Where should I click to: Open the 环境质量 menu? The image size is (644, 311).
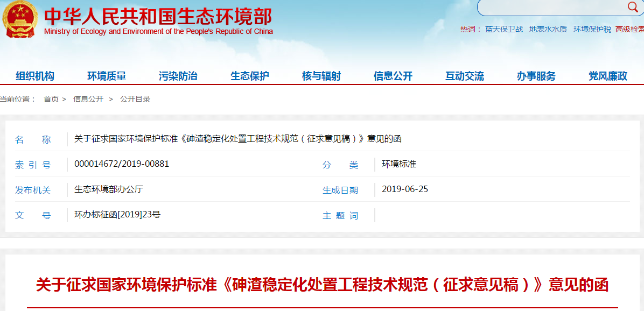click(x=107, y=76)
